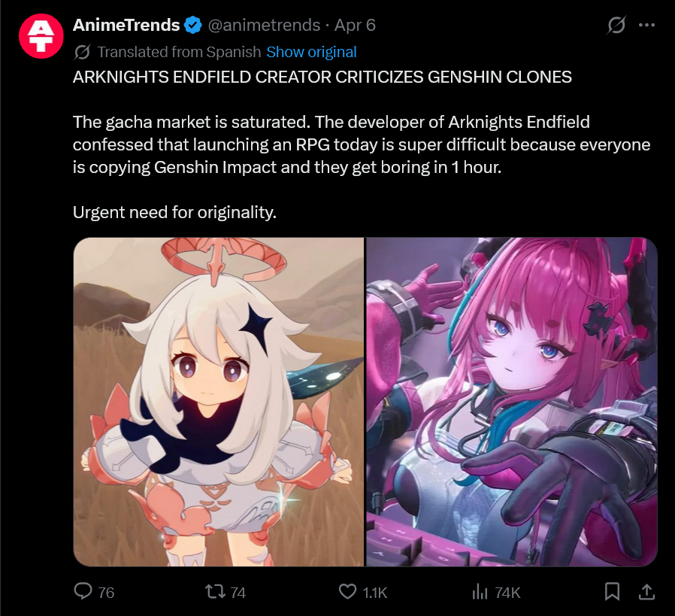675x616 pixels.
Task: Open the Apr 6 post timestamp
Action: [355, 26]
